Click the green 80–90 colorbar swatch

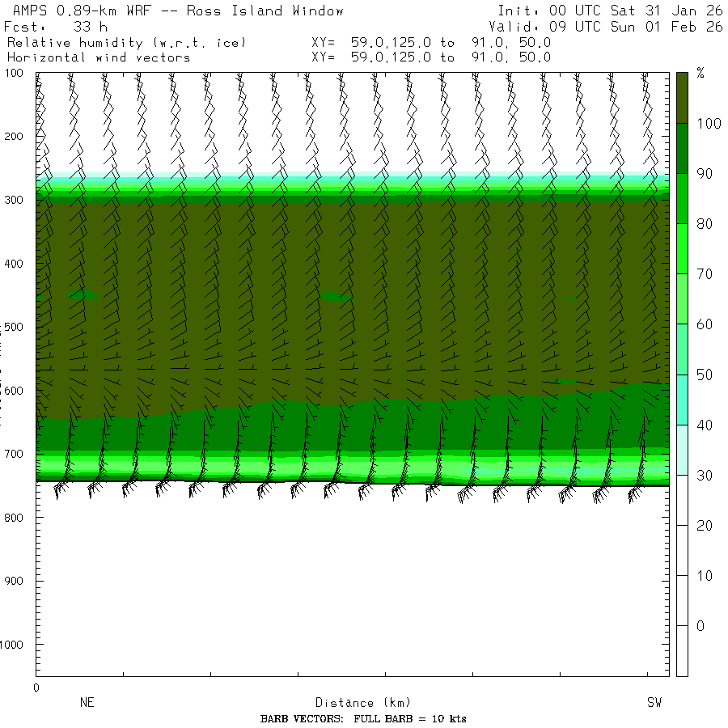pos(682,199)
